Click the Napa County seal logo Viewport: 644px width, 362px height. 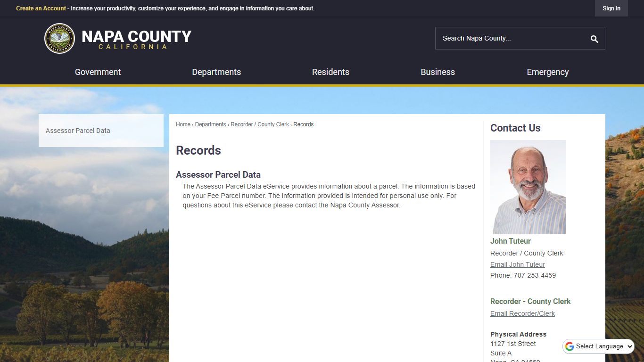tap(59, 38)
